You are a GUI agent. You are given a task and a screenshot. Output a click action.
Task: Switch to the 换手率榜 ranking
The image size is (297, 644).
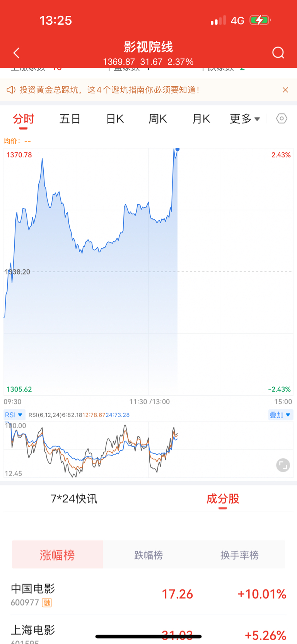tap(239, 555)
